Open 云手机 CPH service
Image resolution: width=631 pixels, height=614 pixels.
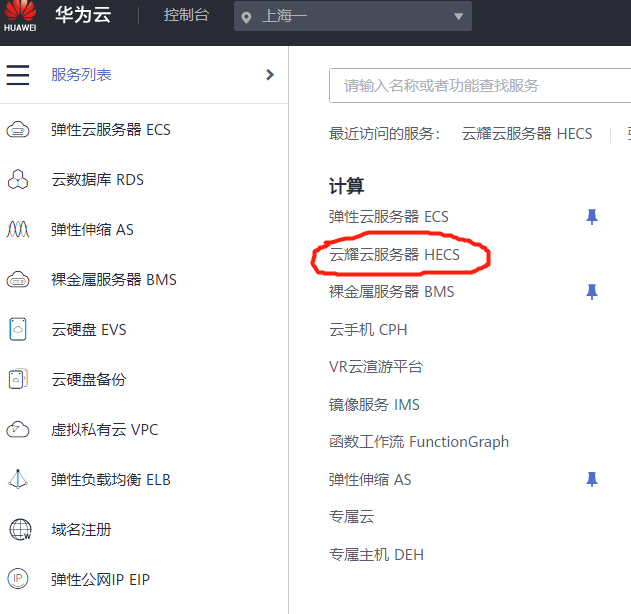tap(368, 330)
